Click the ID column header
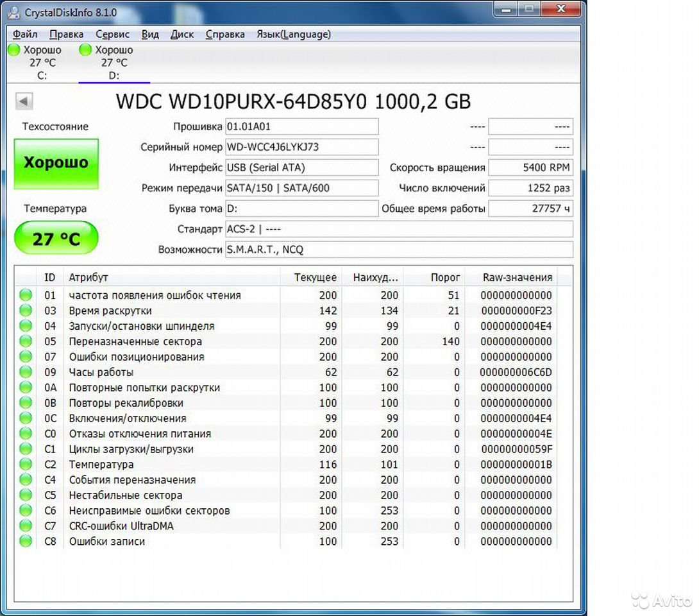 pyautogui.click(x=50, y=277)
